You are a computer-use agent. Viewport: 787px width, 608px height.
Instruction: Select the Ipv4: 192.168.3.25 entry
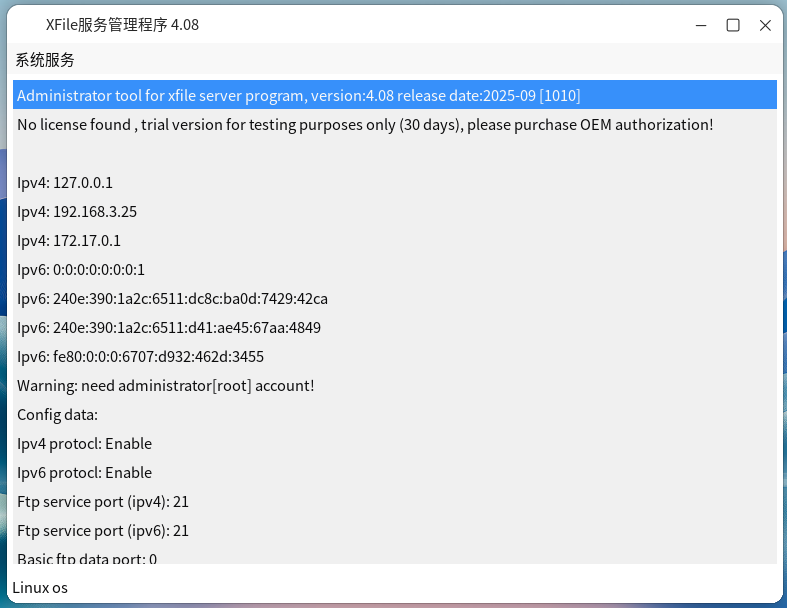(77, 212)
